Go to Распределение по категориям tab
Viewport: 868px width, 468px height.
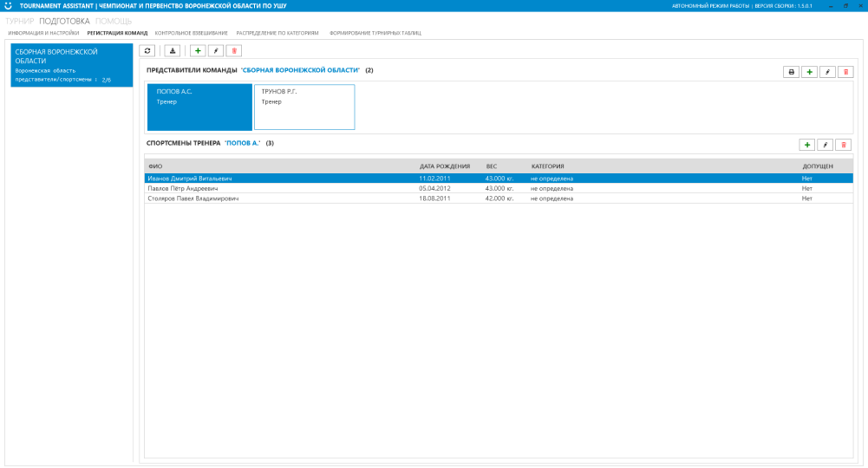pos(277,33)
